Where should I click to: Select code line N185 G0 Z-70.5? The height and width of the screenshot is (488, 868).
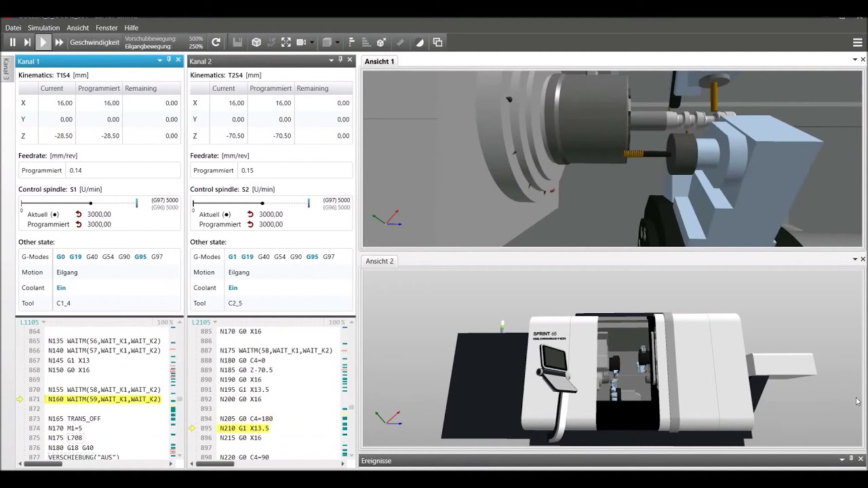tap(246, 370)
